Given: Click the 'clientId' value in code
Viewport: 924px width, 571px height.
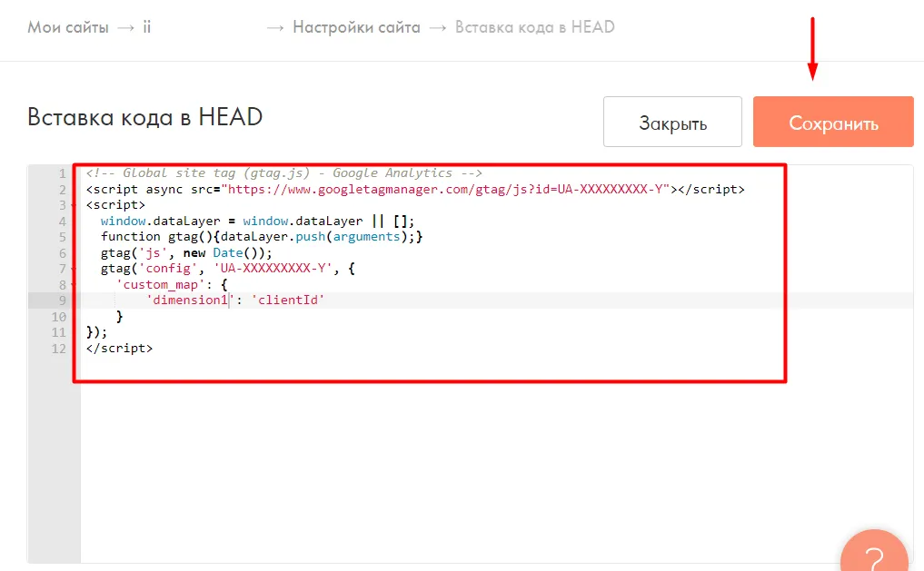Looking at the screenshot, I should [288, 300].
